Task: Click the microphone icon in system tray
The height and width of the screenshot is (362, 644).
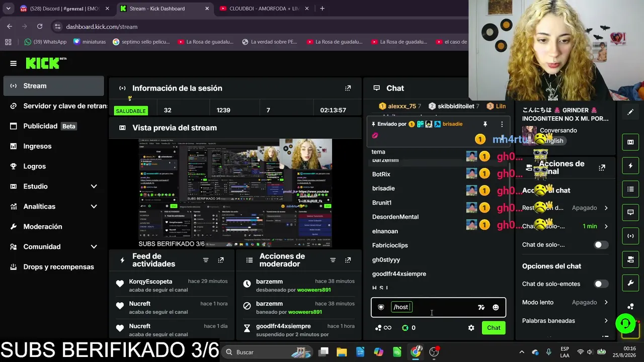Action: [x=549, y=352]
